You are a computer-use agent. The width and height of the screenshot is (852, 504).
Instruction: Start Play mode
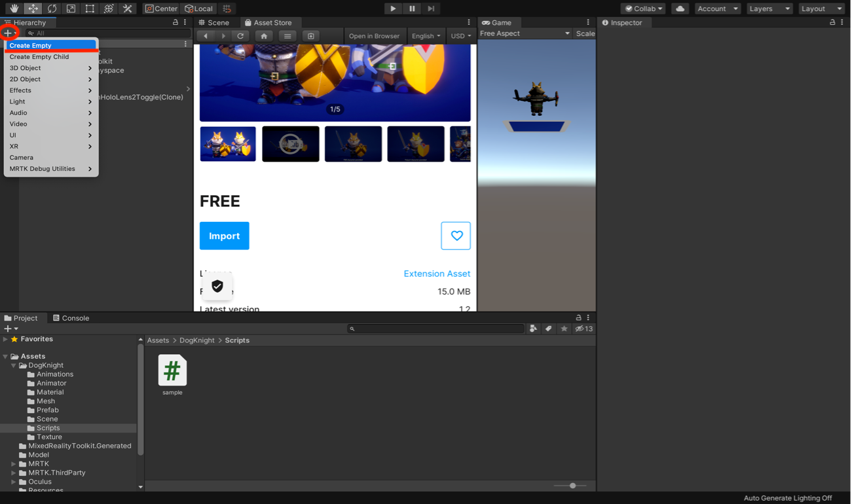coord(393,9)
